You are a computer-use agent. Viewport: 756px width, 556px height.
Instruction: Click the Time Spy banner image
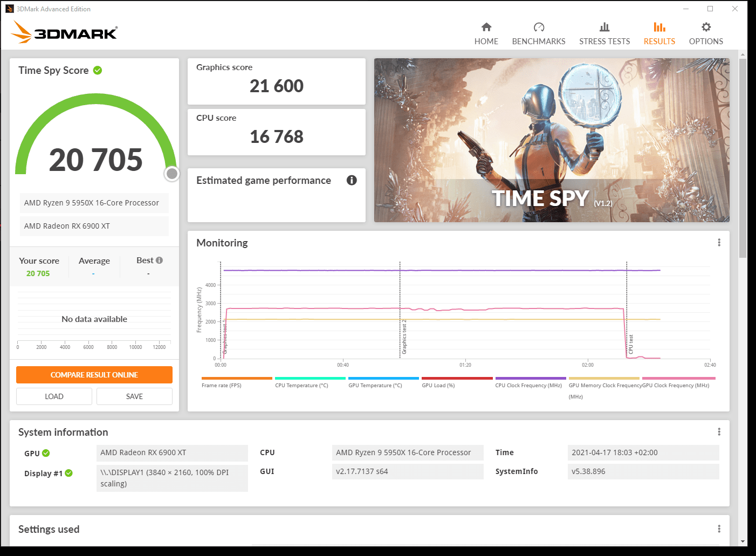[552, 140]
